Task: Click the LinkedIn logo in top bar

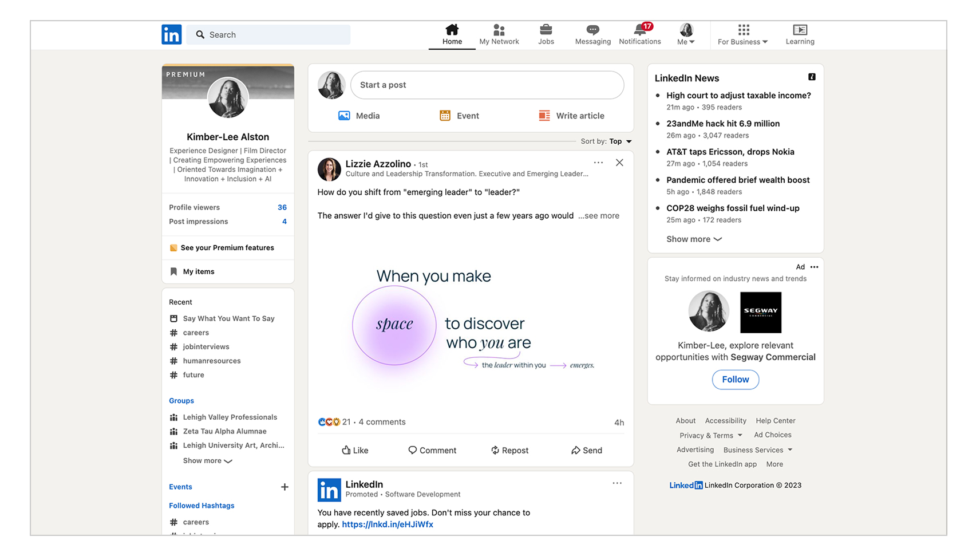Action: pos(171,34)
